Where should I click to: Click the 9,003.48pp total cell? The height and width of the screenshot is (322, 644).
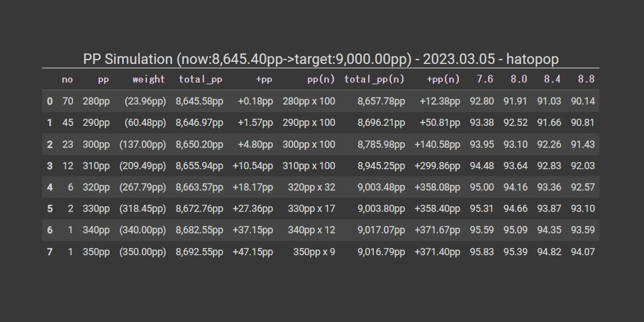[x=381, y=187]
